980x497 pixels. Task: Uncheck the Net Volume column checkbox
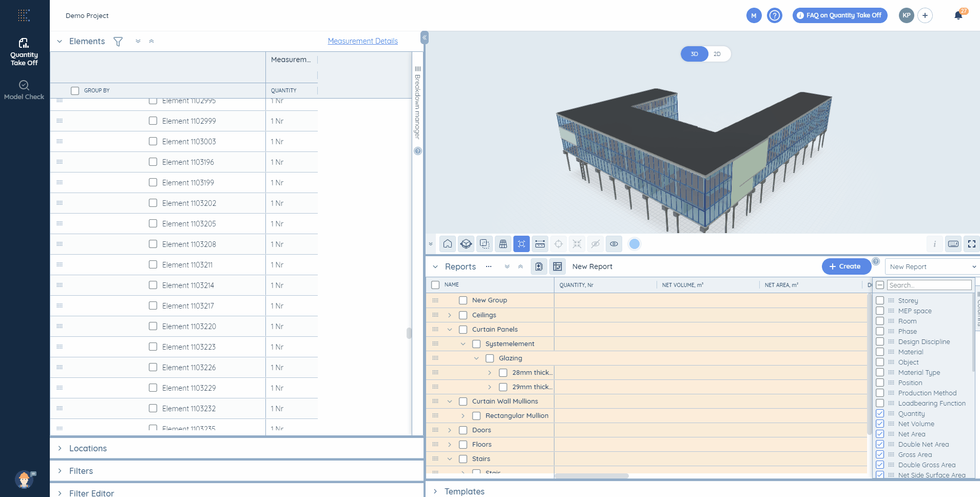pos(880,424)
